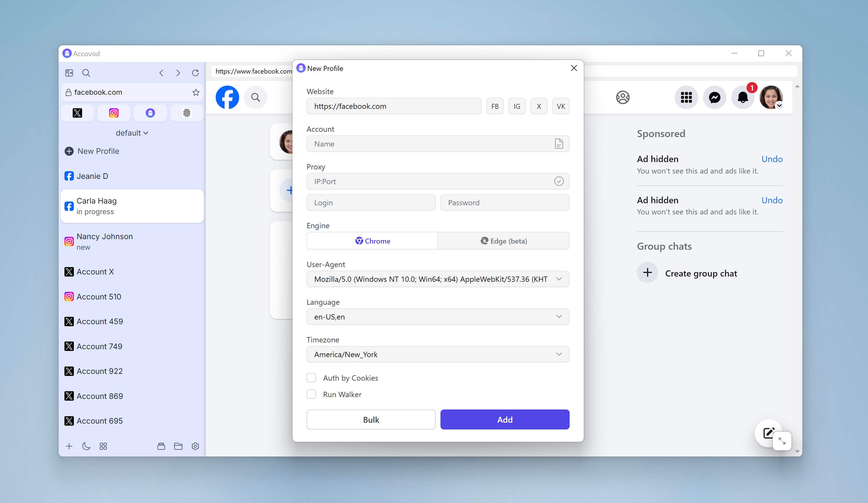
Task: Click the X shortcut icon in sidebar
Action: (x=77, y=113)
